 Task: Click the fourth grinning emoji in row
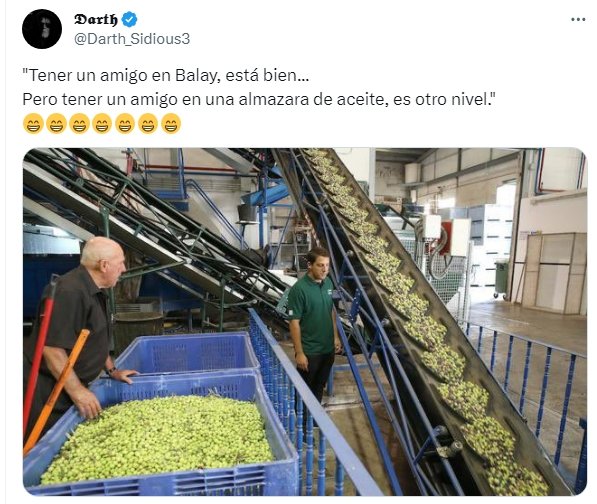point(102,124)
